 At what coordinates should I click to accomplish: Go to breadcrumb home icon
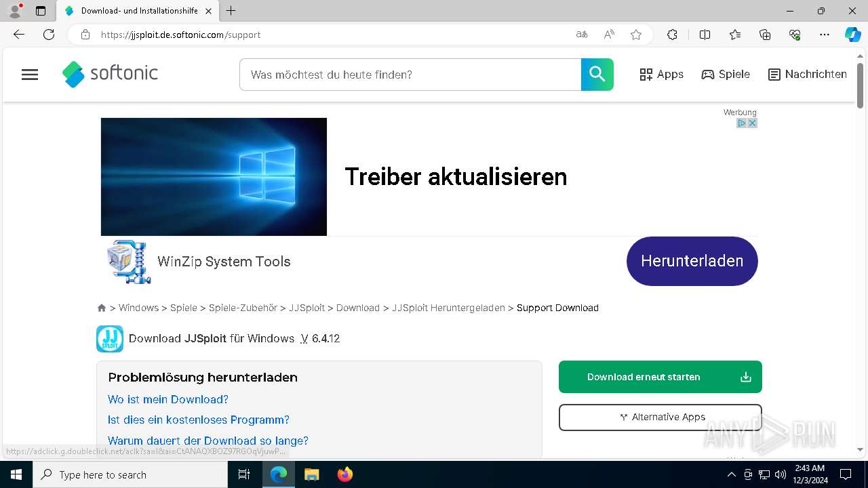coord(102,308)
